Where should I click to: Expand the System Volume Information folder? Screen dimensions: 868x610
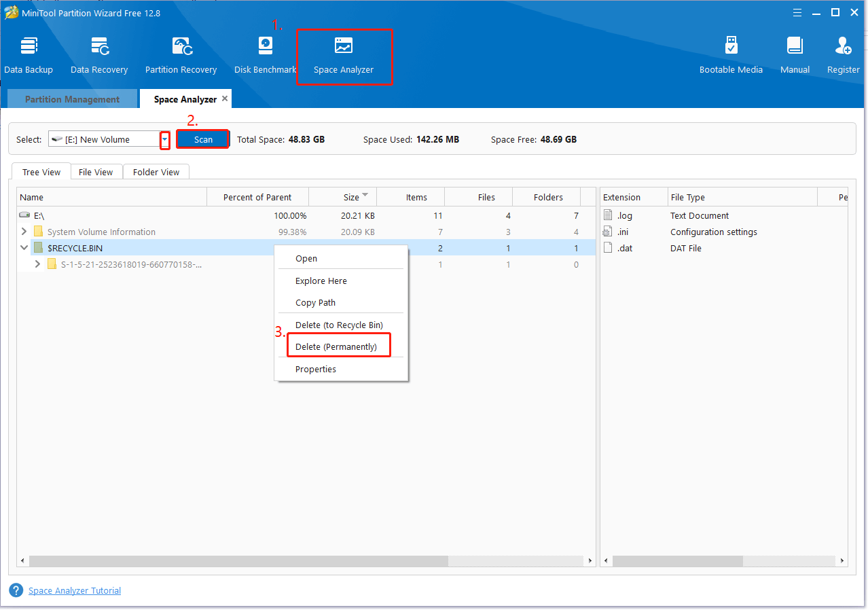25,232
